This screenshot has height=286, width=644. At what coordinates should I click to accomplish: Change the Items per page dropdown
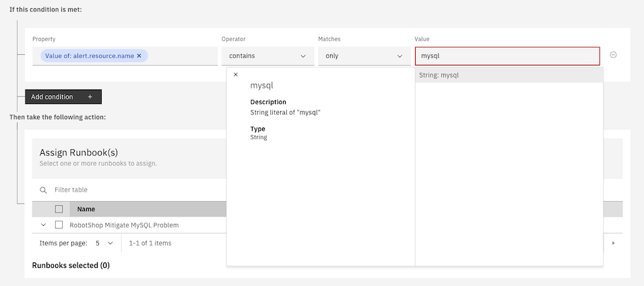104,243
